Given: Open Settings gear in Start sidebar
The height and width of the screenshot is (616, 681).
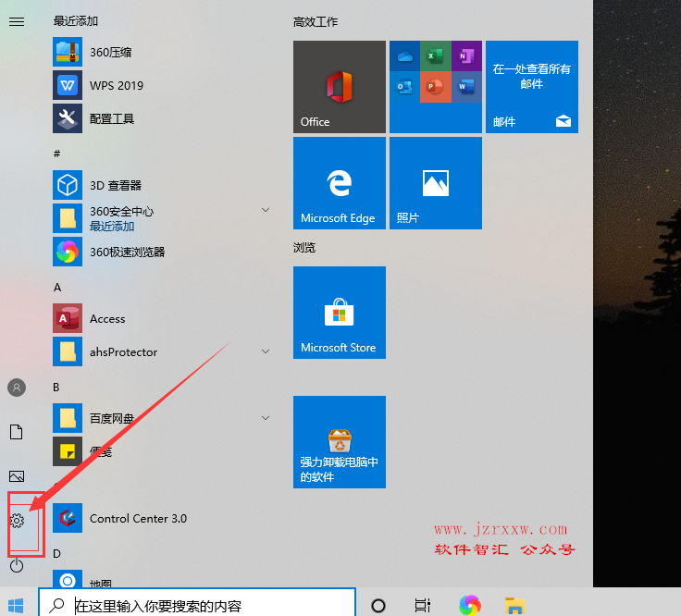Looking at the screenshot, I should [x=17, y=521].
